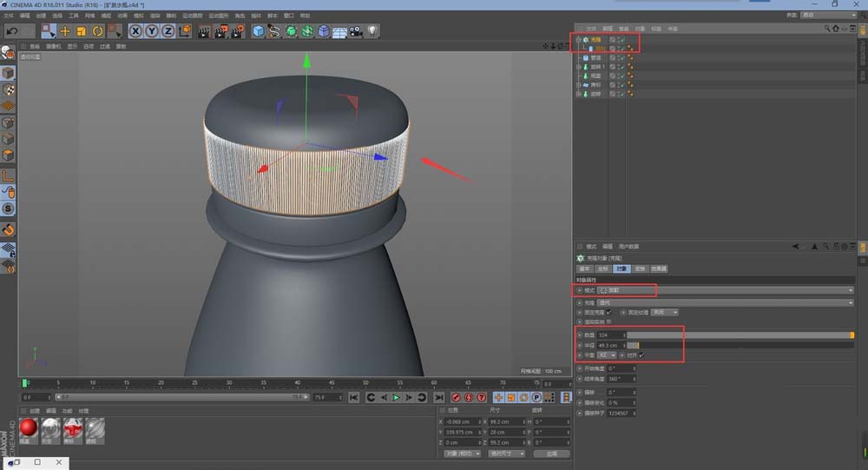868x470 pixels.
Task: Toggle the 渲染实例 render instances checkbox
Action: coord(609,321)
